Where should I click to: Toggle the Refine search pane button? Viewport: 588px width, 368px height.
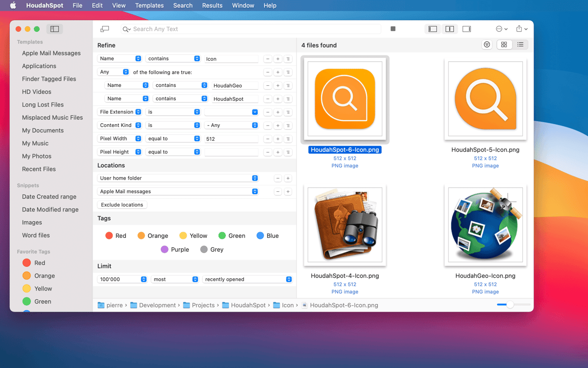433,29
